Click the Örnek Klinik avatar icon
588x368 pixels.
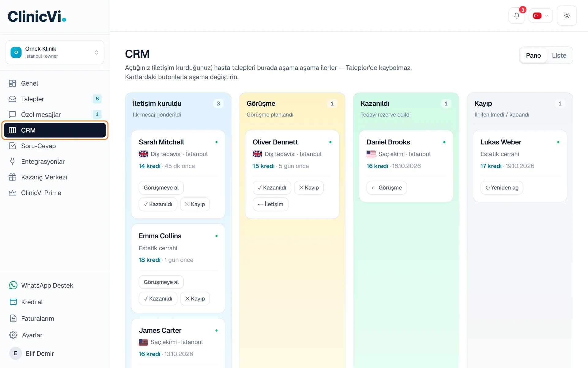(x=16, y=52)
